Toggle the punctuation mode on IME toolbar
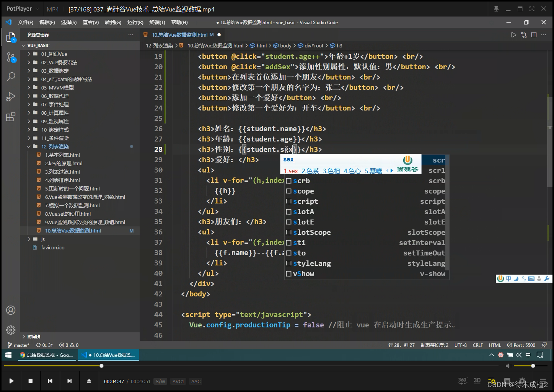 (524, 279)
